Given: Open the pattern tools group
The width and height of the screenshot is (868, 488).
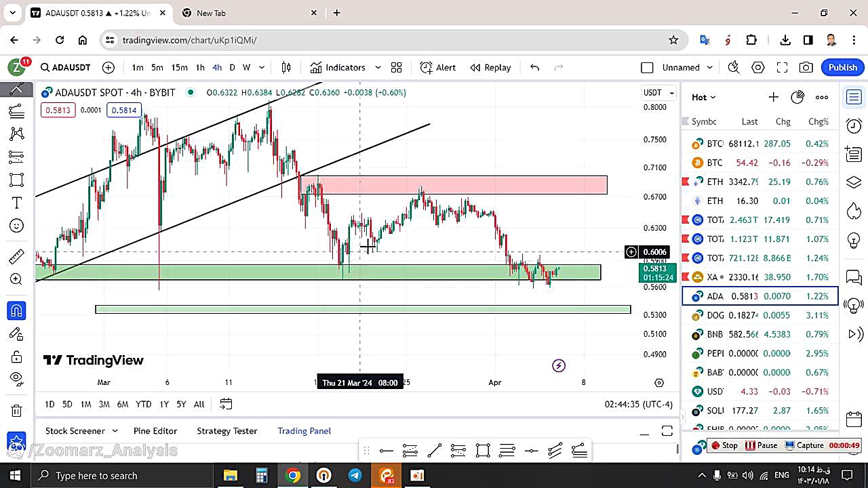Looking at the screenshot, I should 17,134.
